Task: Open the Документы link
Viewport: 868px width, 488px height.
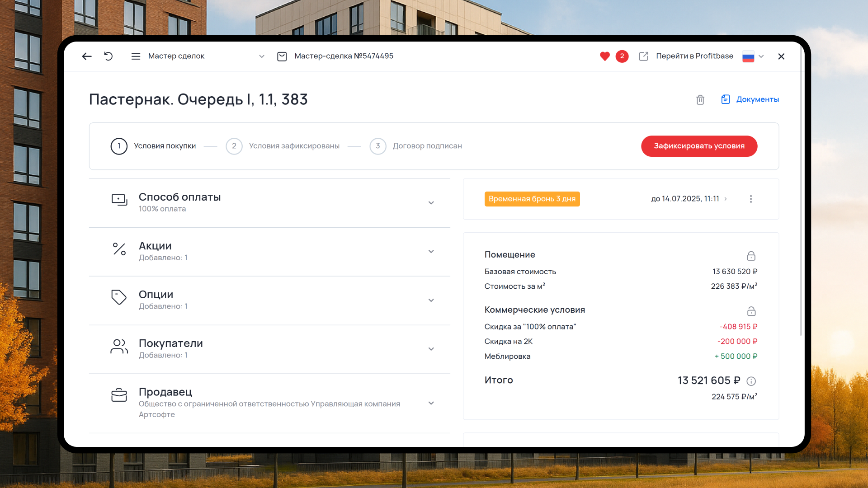Action: click(x=757, y=99)
